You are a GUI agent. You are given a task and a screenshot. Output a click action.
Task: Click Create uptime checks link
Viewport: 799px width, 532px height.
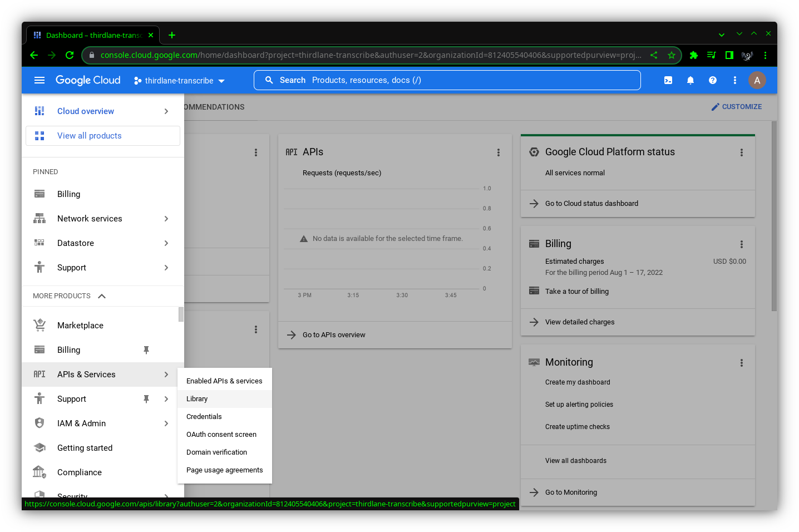pyautogui.click(x=578, y=427)
